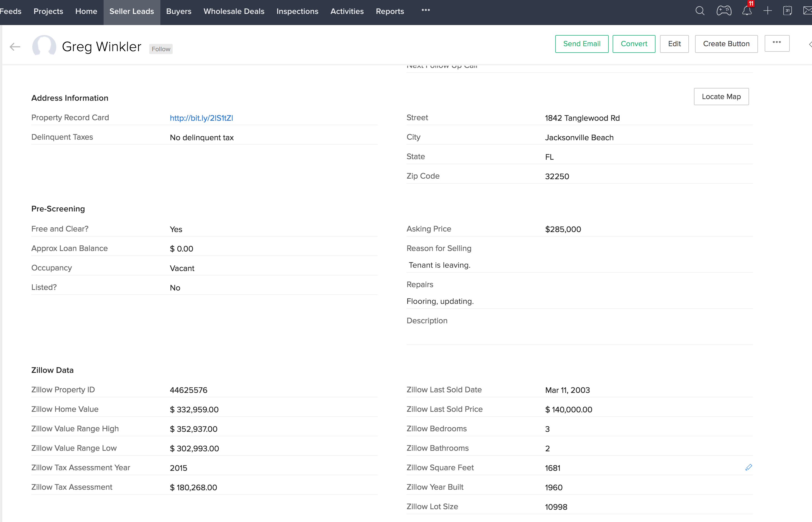Click the Zip Code value 32250
Screen dimensions: 812x522
[557, 177]
